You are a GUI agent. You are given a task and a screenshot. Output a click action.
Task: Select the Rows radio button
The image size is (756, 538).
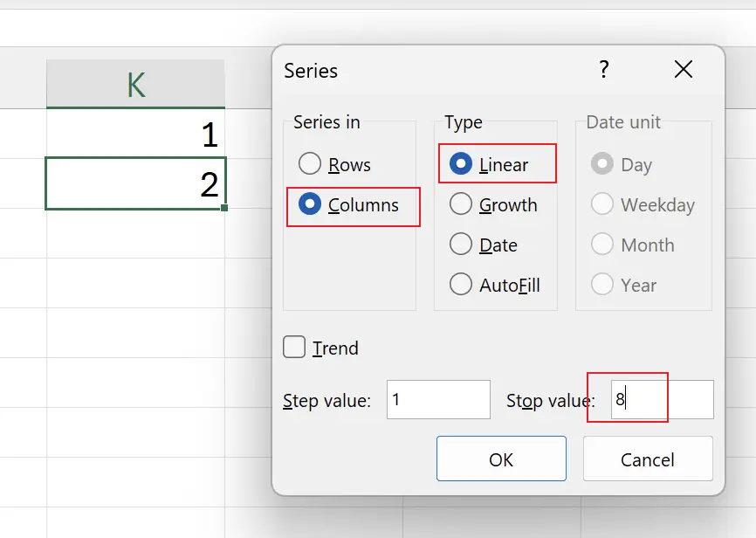[x=310, y=163]
